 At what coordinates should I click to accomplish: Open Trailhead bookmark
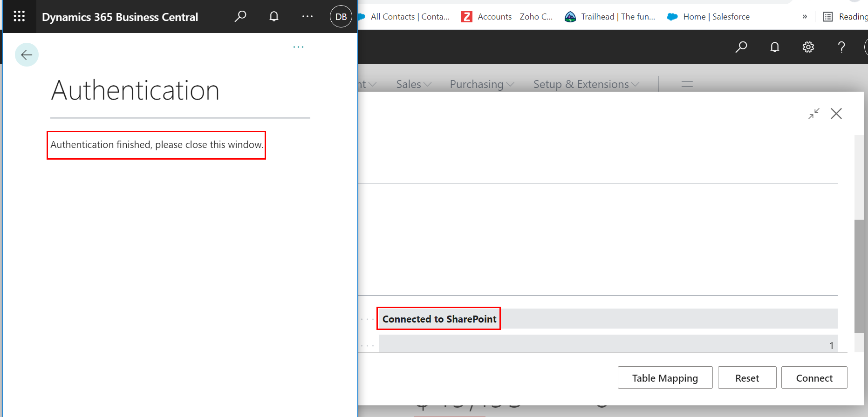[x=610, y=17]
